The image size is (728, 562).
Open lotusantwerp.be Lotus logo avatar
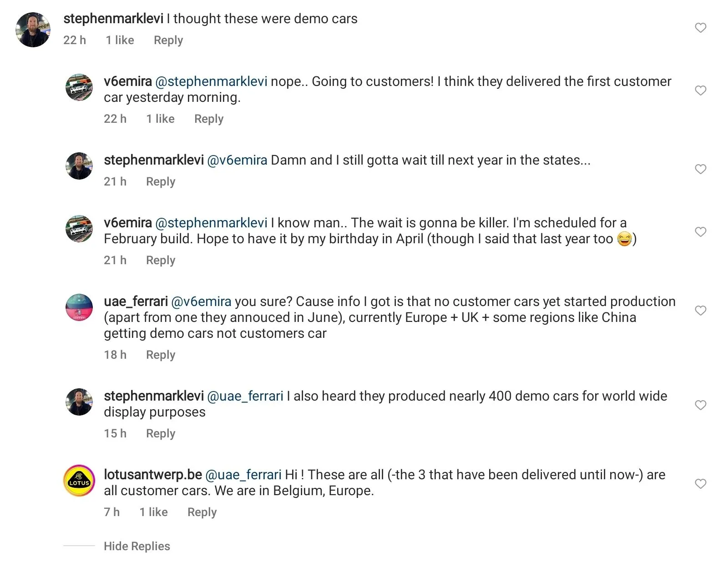(79, 481)
